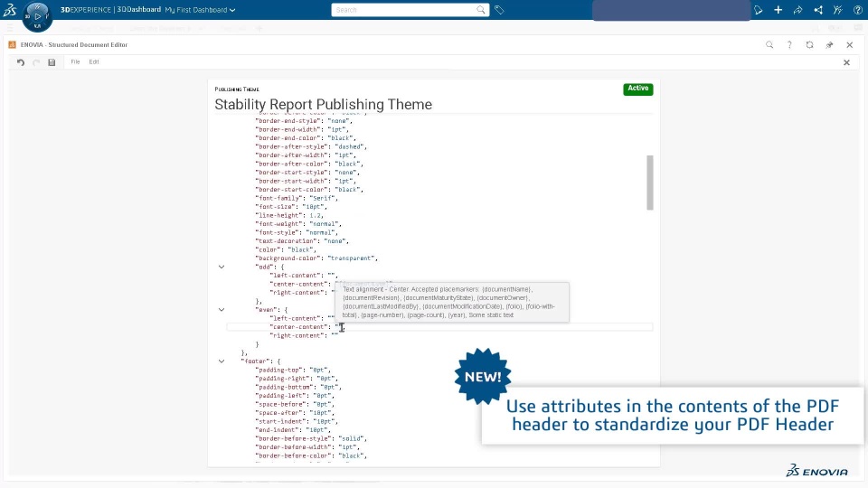
Task: Click the "font-family": "Serif" line
Action: click(x=297, y=198)
